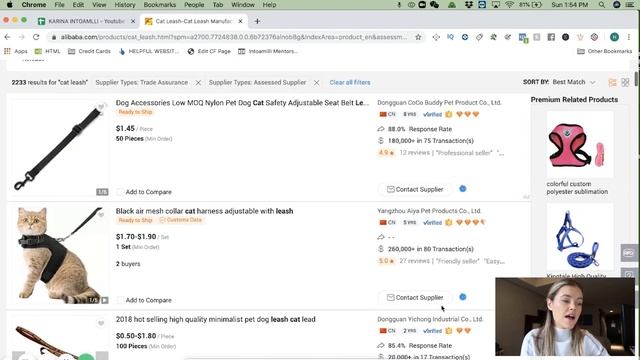Open HELPFUL WEBSIT... bookmark folder

click(x=149, y=51)
